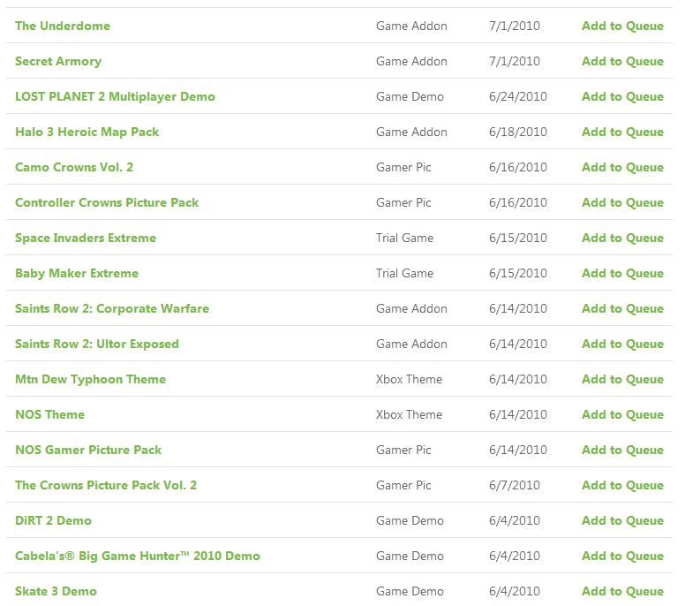Screen dimensions: 700x606
Task: Add The Underdome to queue
Action: [x=622, y=26]
